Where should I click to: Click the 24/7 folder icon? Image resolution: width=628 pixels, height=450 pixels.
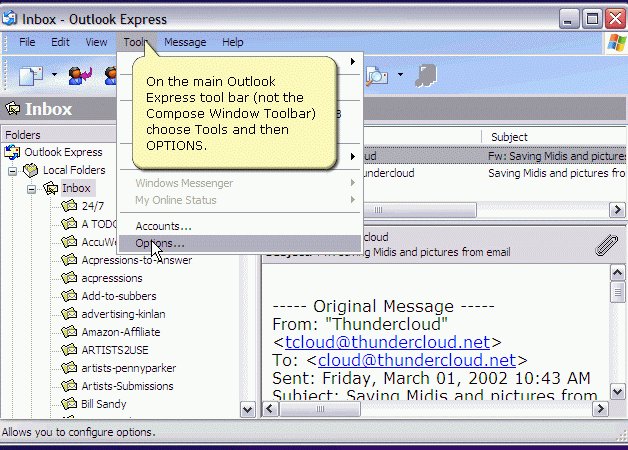coord(69,206)
